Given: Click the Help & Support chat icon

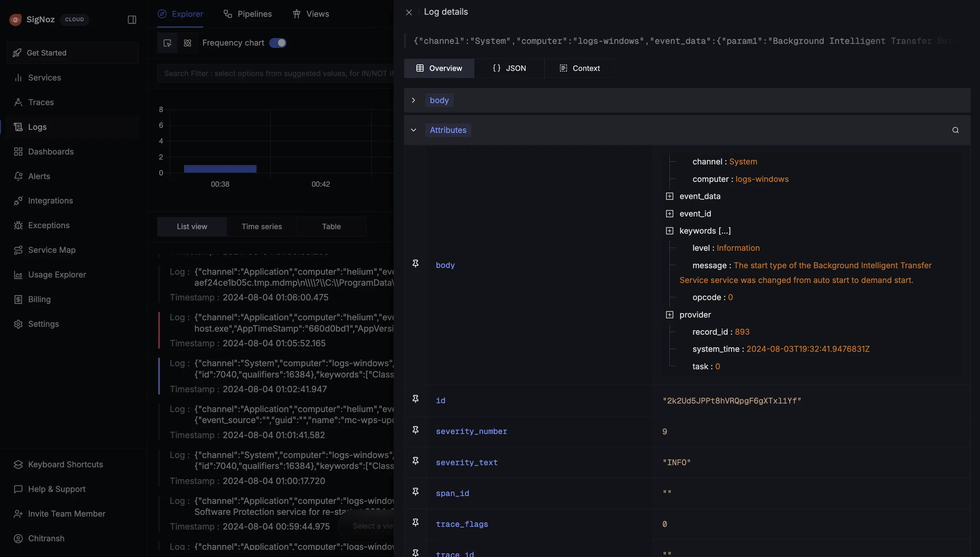Looking at the screenshot, I should [x=18, y=489].
